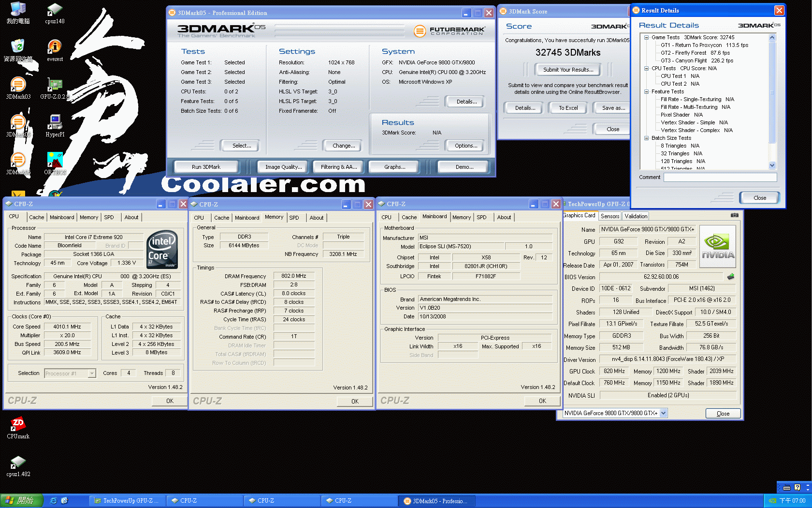Open the 開始 Start menu
The height and width of the screenshot is (508, 812).
click(22, 501)
